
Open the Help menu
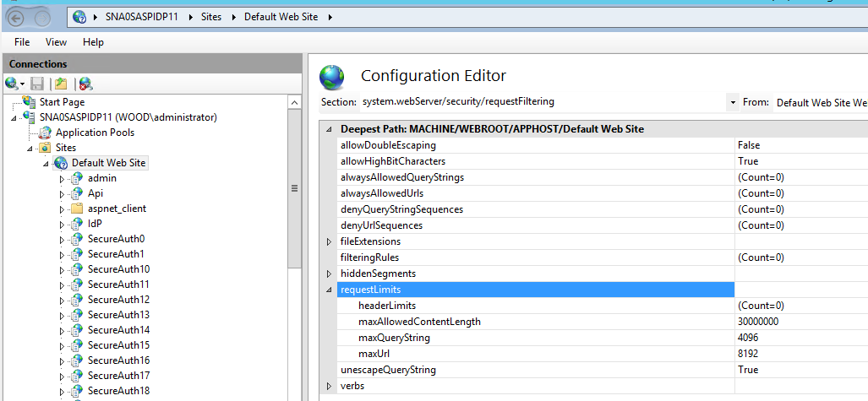click(x=93, y=42)
